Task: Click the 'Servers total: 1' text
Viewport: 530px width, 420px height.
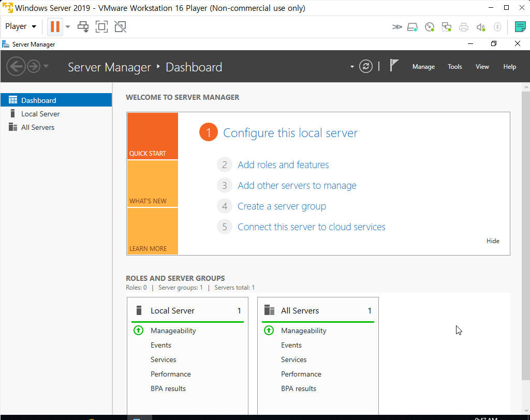Action: click(x=234, y=288)
